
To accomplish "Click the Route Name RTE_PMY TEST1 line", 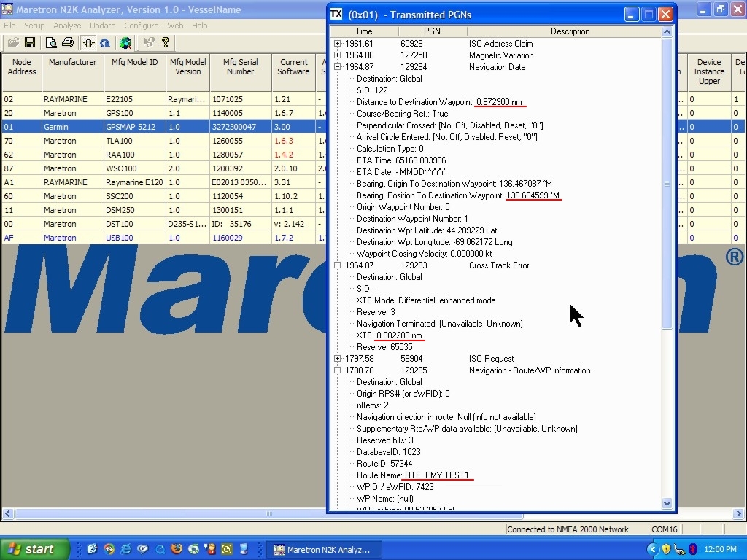I will click(x=413, y=475).
